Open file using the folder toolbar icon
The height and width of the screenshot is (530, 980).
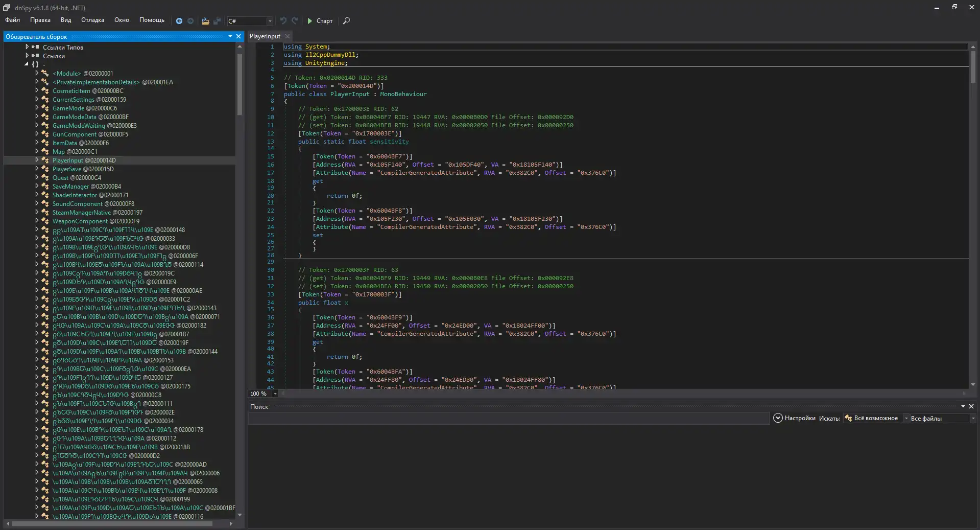coord(205,21)
